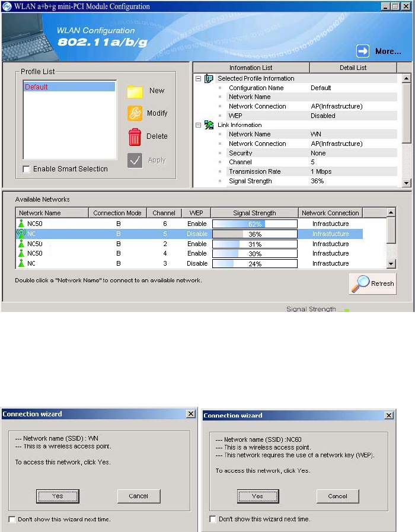The image size is (415, 532).
Task: Click the 24% signal strength bar
Action: pyautogui.click(x=255, y=263)
